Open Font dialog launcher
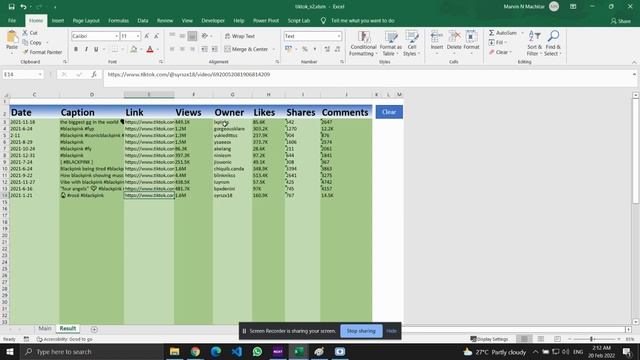Screen dimensions: 640x360 tap(161, 62)
